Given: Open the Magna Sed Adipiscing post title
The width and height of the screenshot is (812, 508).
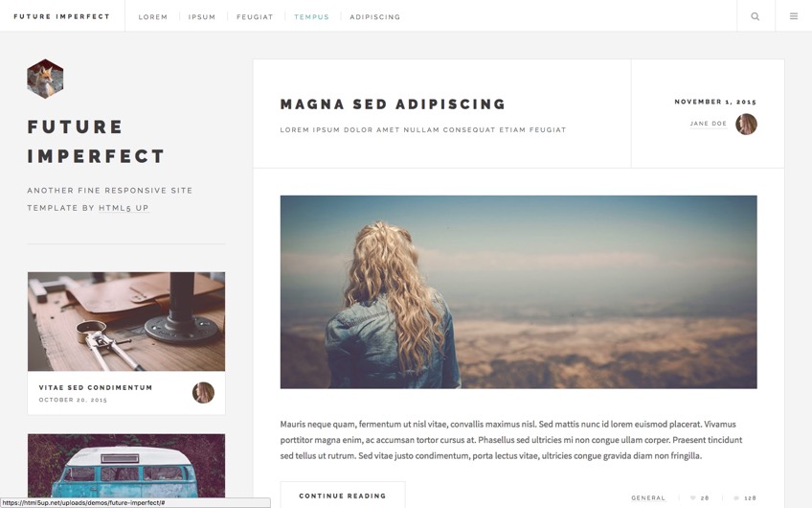Looking at the screenshot, I should point(393,104).
